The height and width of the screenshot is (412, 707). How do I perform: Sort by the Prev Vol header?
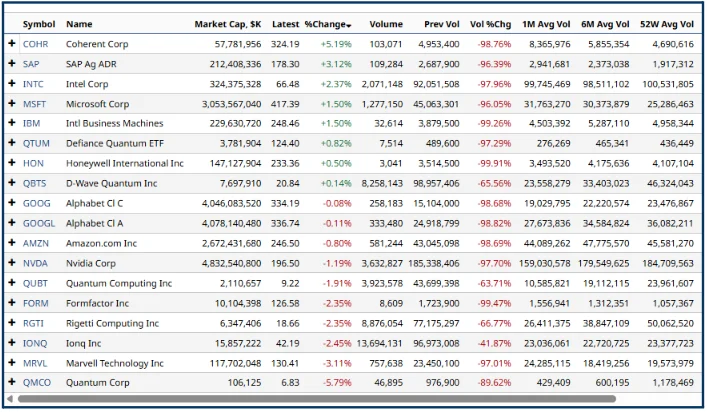pos(441,24)
